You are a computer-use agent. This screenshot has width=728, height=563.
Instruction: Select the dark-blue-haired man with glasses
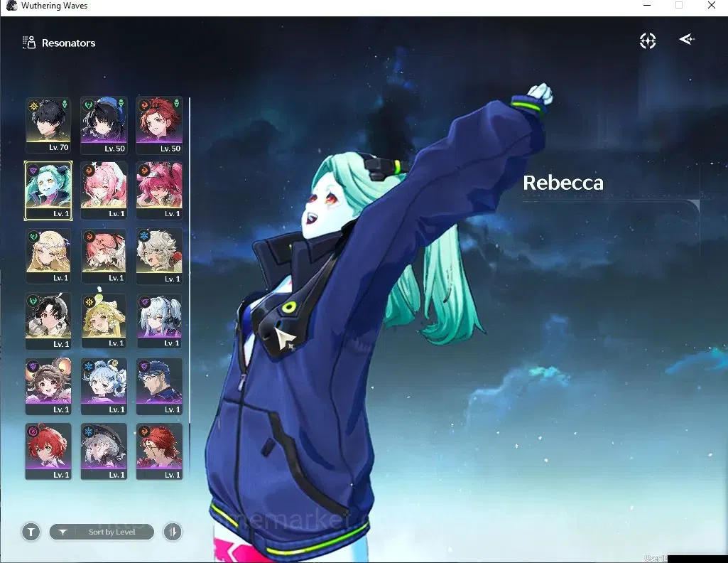click(x=159, y=386)
